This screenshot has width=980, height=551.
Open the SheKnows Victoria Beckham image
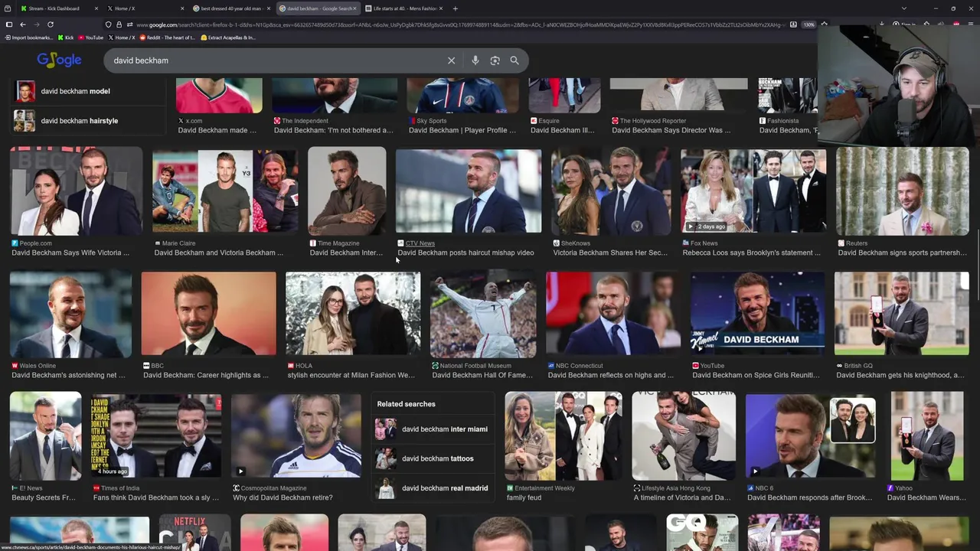coord(611,191)
